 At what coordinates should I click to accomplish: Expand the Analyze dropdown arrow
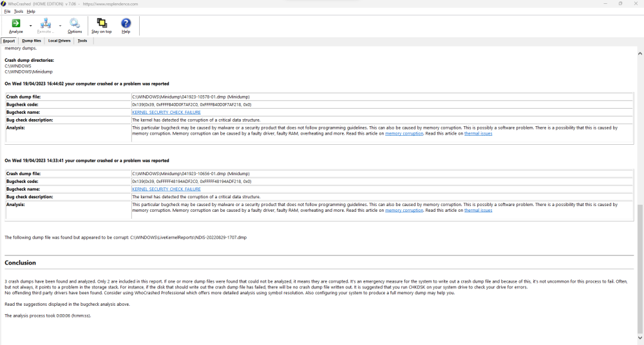[x=31, y=26]
